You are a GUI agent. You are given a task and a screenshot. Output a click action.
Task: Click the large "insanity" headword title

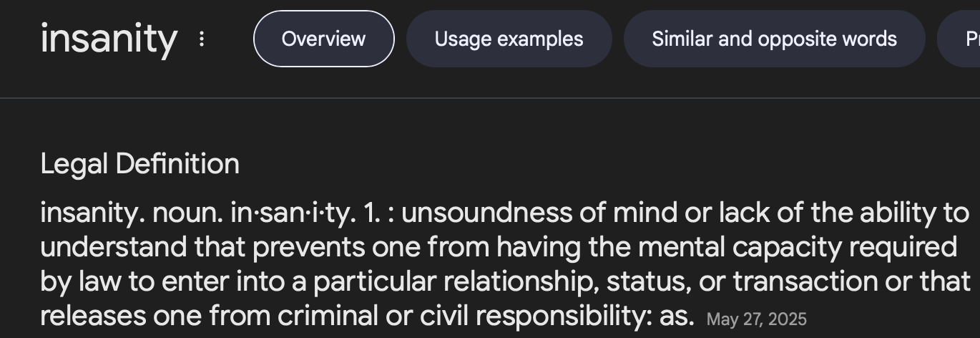tap(109, 39)
